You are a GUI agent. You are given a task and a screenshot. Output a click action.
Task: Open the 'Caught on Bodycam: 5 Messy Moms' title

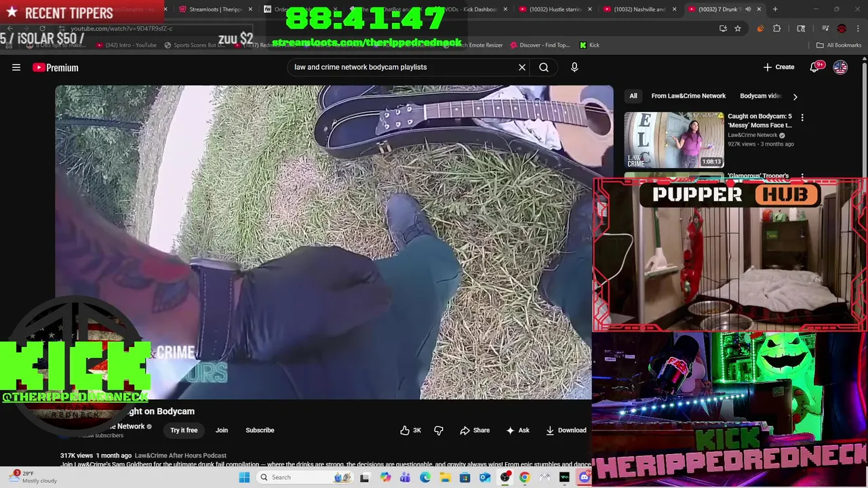click(x=759, y=121)
